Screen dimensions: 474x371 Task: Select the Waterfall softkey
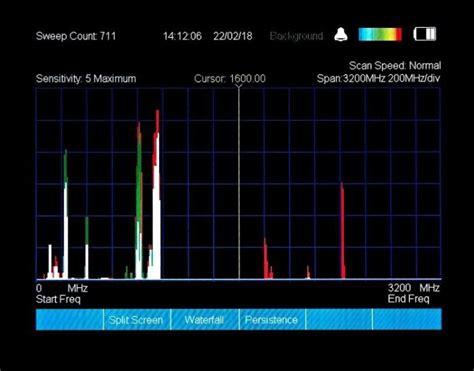[x=205, y=319]
